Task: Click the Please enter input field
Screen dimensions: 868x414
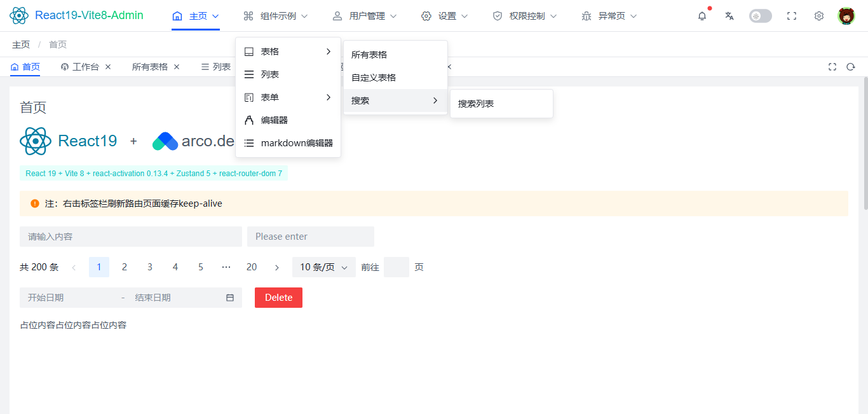Action: (311, 237)
